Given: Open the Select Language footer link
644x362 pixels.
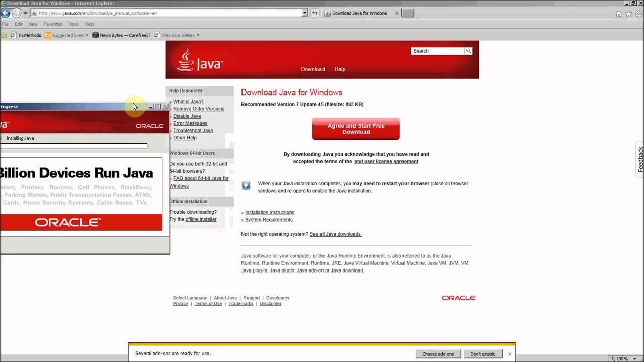Looking at the screenshot, I should point(190,298).
